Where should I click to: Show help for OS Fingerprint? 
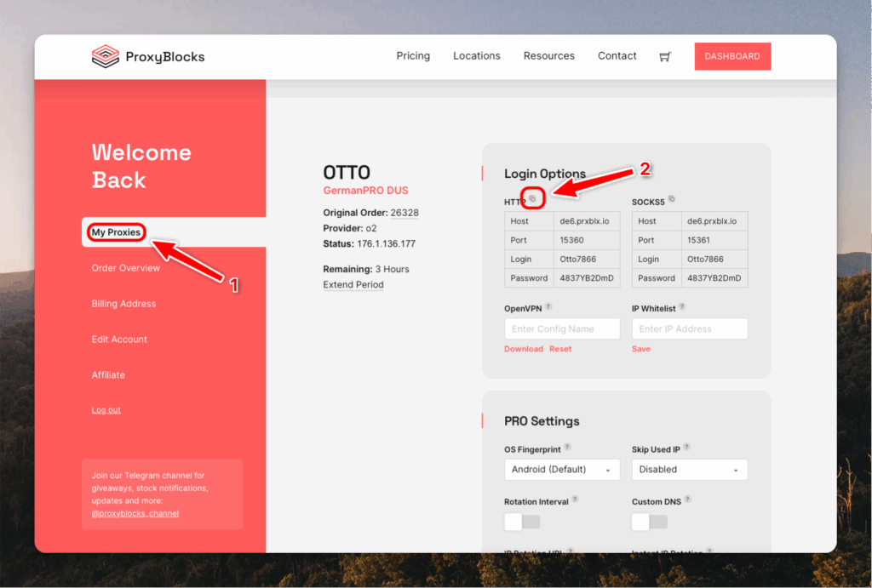pos(567,446)
